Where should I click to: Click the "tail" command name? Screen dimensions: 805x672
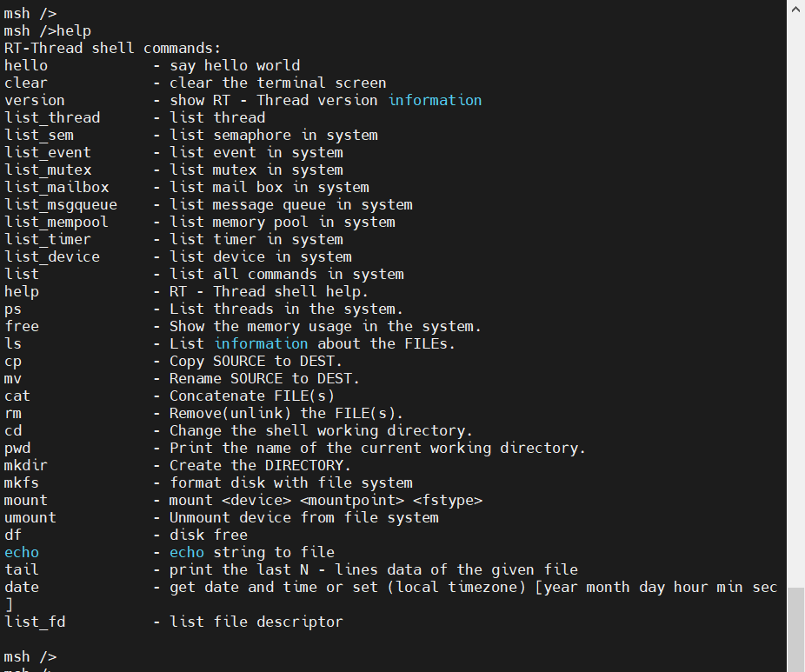click(x=22, y=569)
